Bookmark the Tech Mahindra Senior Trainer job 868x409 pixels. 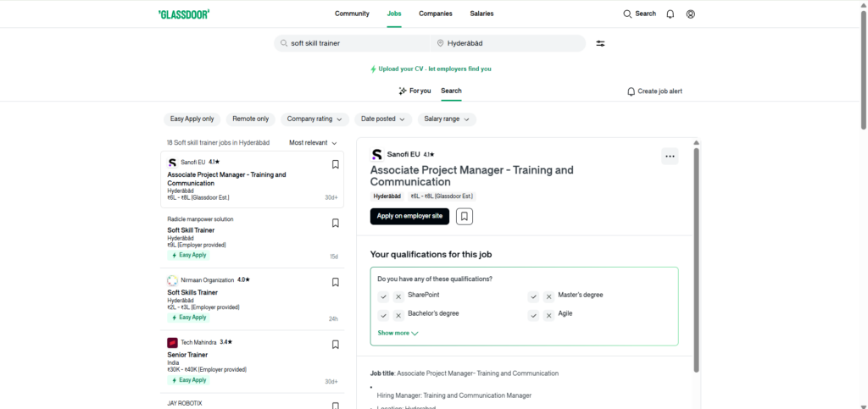click(x=336, y=345)
